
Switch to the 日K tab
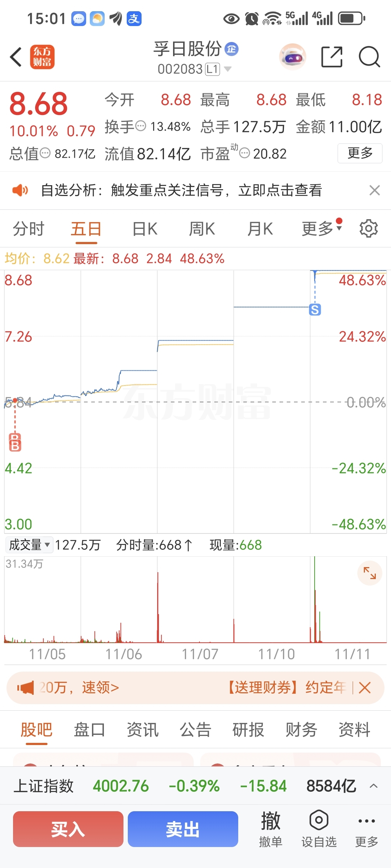tap(145, 229)
